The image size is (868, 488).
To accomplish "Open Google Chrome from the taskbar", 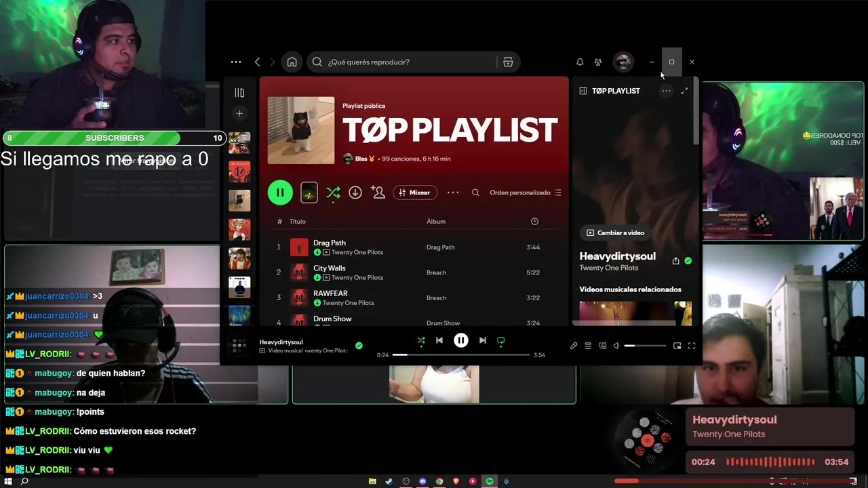I will tap(439, 481).
